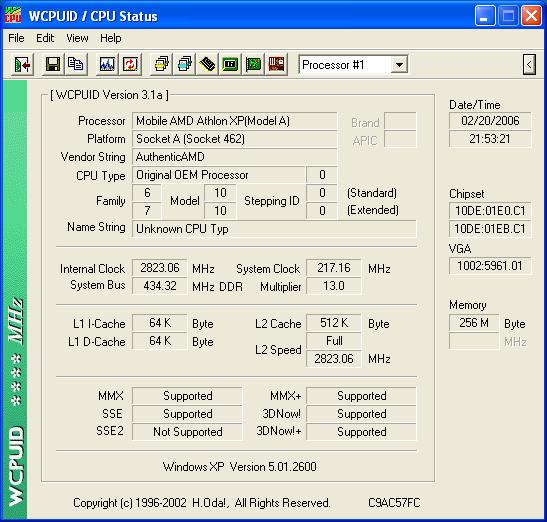
Task: Click the time field 21:53:21
Action: [490, 139]
